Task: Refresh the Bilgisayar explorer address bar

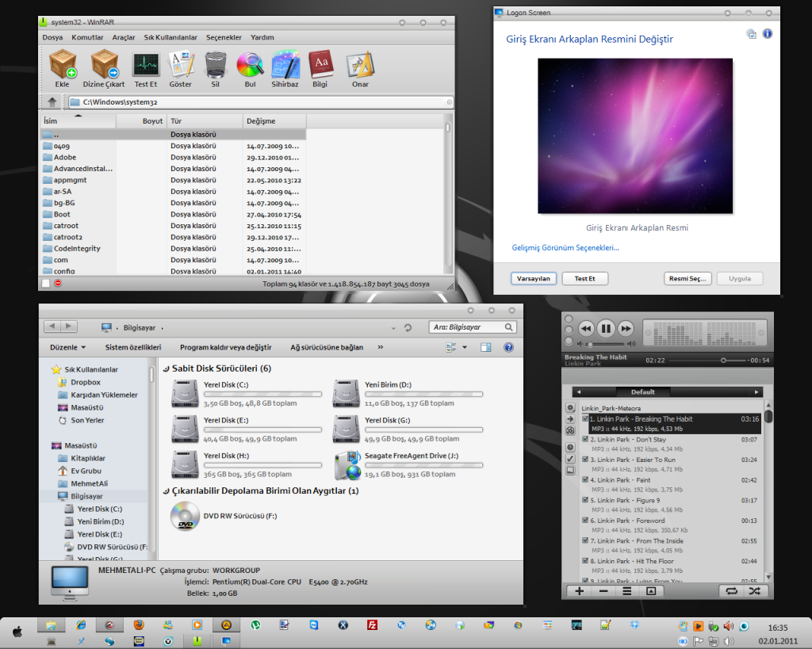Action: tap(408, 327)
